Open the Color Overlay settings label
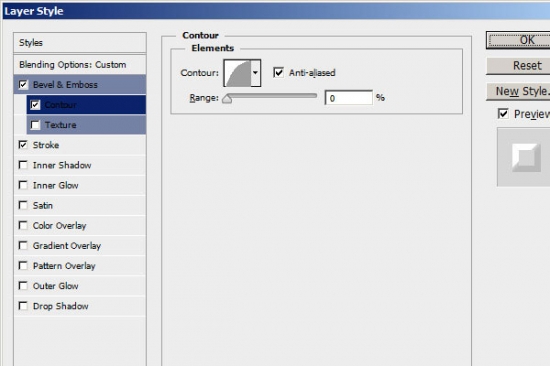This screenshot has width=550, height=366. click(60, 226)
